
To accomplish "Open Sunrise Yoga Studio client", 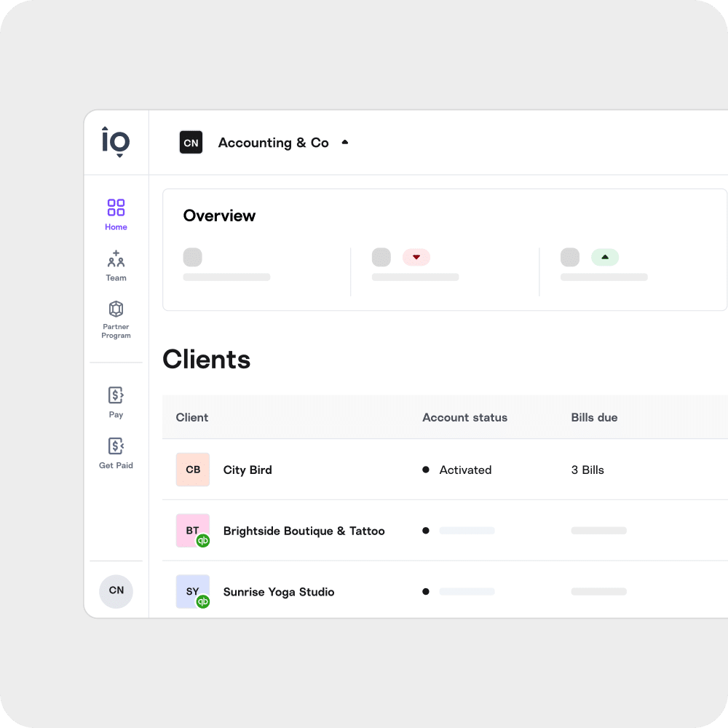I will point(279,591).
